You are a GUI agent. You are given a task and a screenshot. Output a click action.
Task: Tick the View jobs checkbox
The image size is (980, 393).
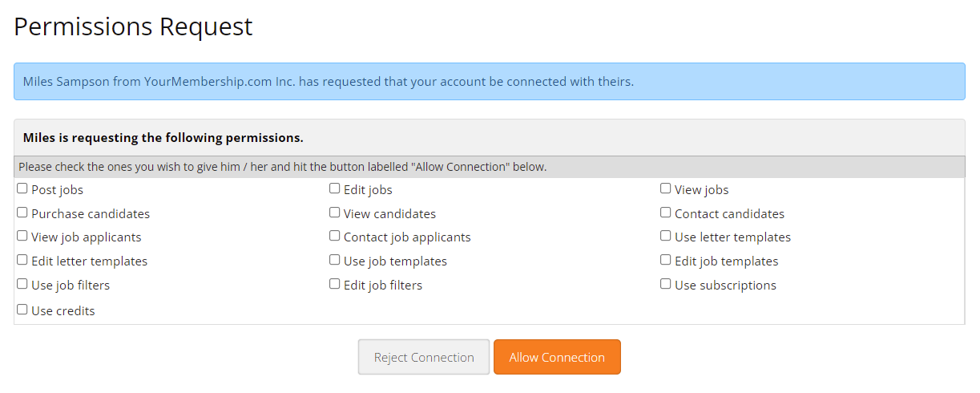pos(666,189)
